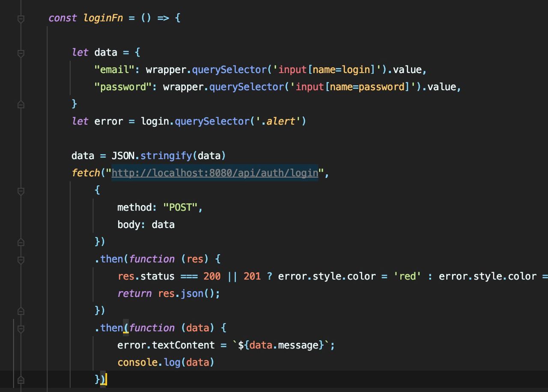Click the json() call in res.json()
The image size is (548, 392).
(197, 294)
